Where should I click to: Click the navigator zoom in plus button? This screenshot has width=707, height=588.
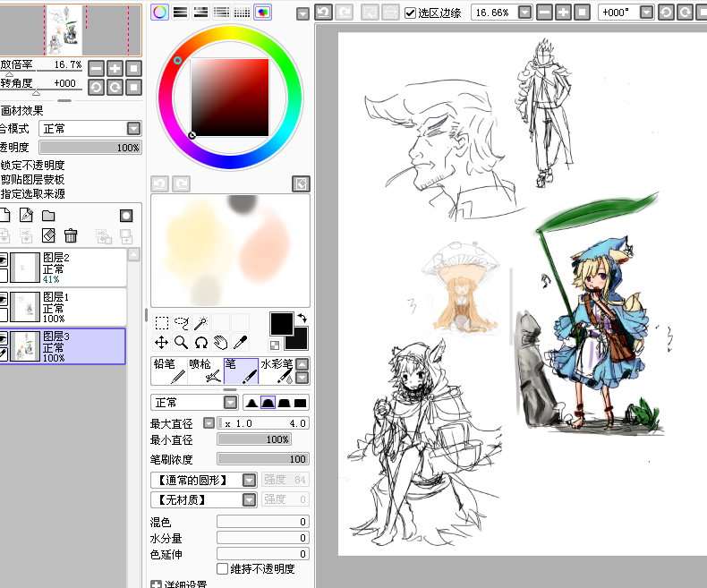(x=115, y=69)
